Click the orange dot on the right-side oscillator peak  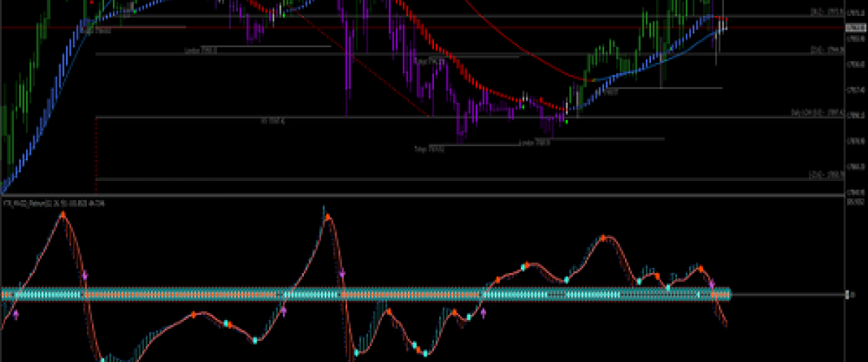(x=604, y=237)
